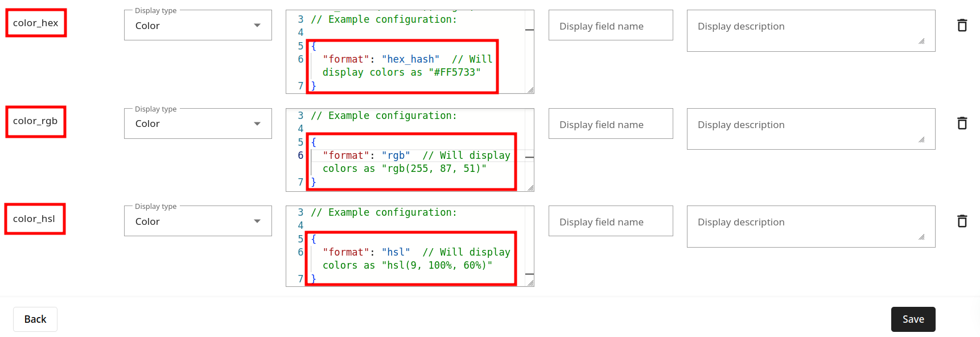Click inside the hsl format code editor
Screen dimensions: 980x337
point(410,246)
